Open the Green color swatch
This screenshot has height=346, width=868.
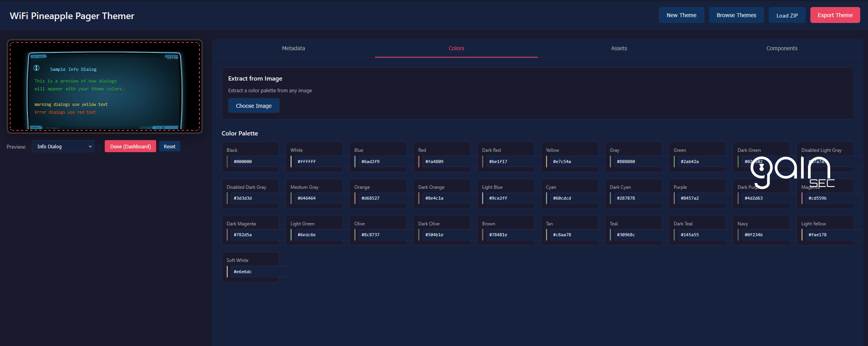click(674, 162)
